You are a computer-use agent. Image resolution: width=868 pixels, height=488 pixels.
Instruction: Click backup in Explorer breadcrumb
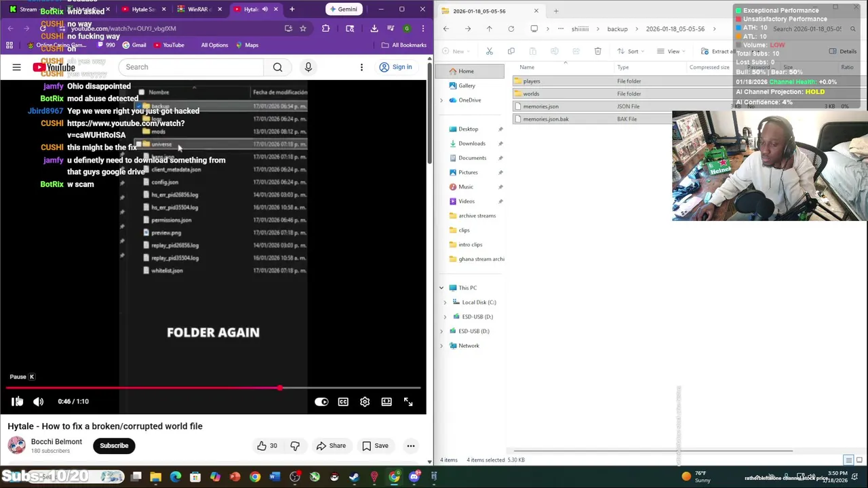tap(617, 29)
